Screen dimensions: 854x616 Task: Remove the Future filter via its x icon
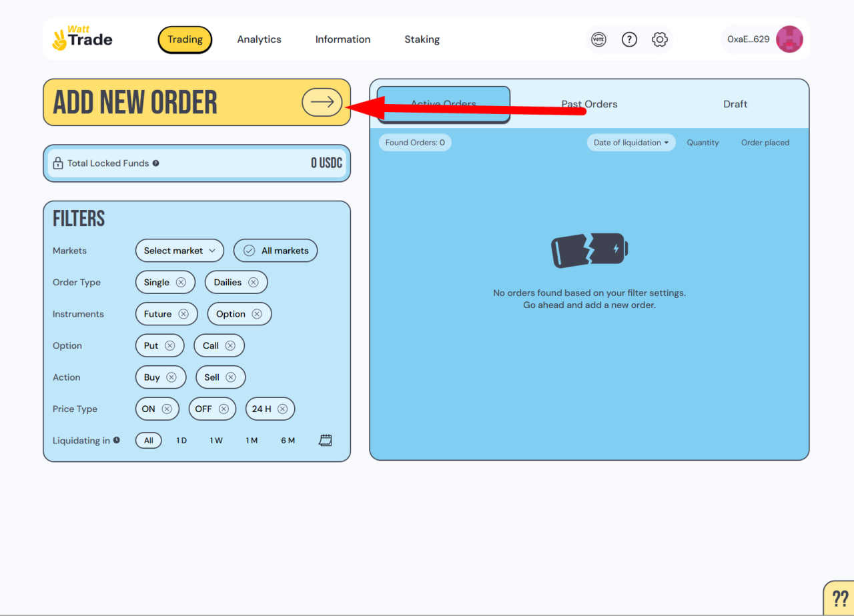pyautogui.click(x=183, y=314)
